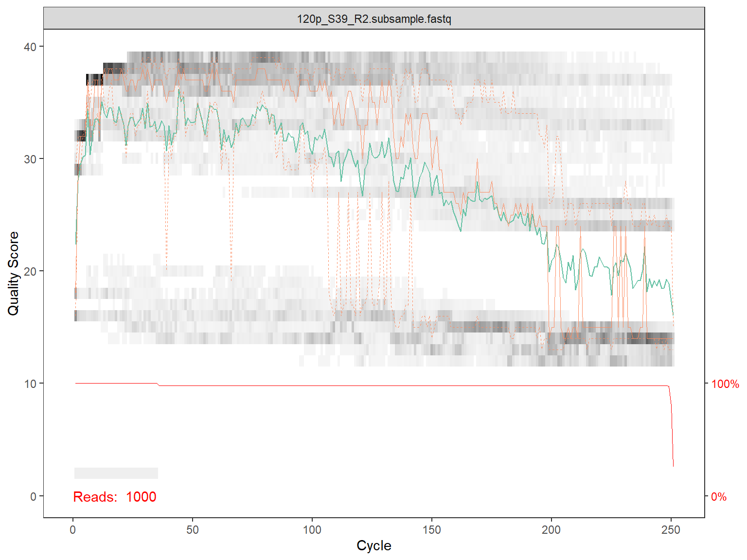
Task: Click the y-axis tick label 30
Action: pos(30,159)
